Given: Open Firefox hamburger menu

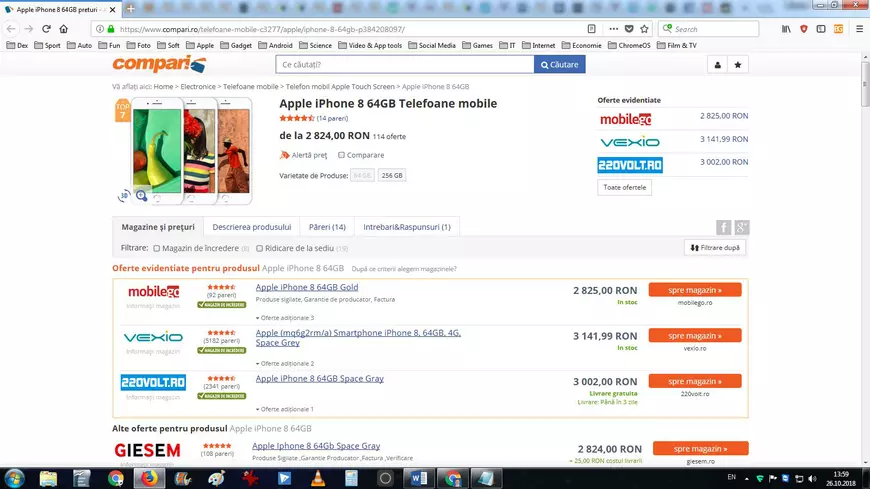Looking at the screenshot, I should pos(859,29).
